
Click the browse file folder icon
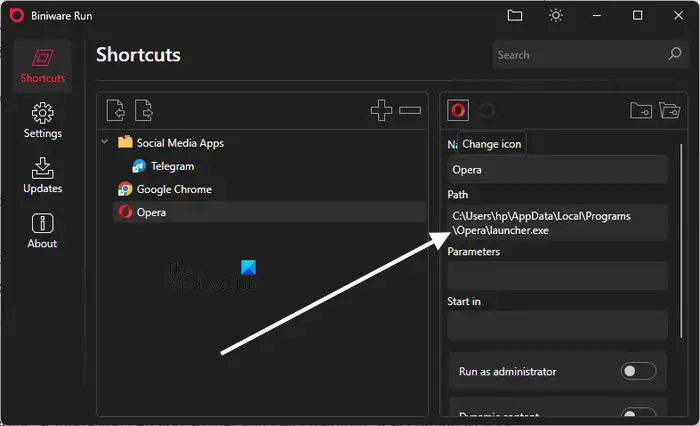(641, 110)
